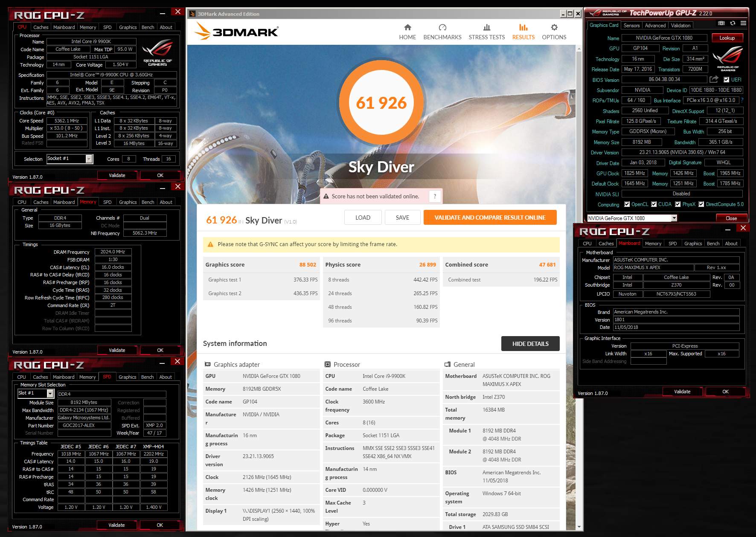
Task: Open About tab in CPU-Z Mainboard window
Action: (x=731, y=244)
